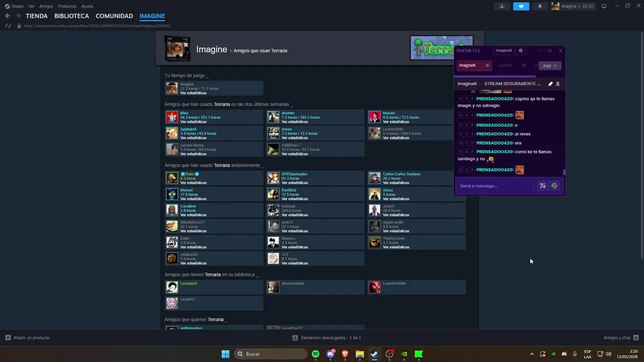644x362 pixels.
Task: Open File Explorer from taskbar
Action: tap(360, 354)
